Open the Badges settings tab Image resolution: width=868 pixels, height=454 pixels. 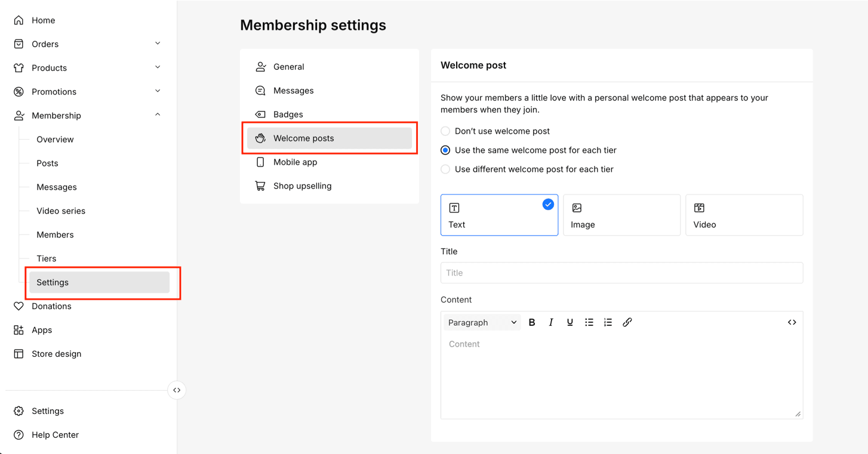point(288,115)
